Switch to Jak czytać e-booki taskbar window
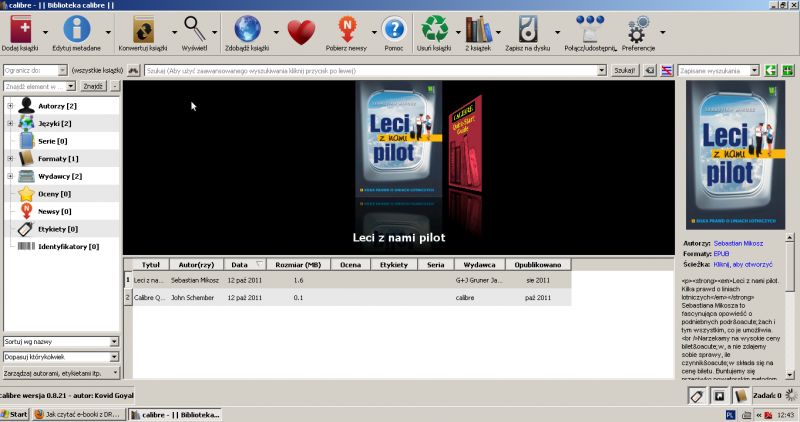 78,414
